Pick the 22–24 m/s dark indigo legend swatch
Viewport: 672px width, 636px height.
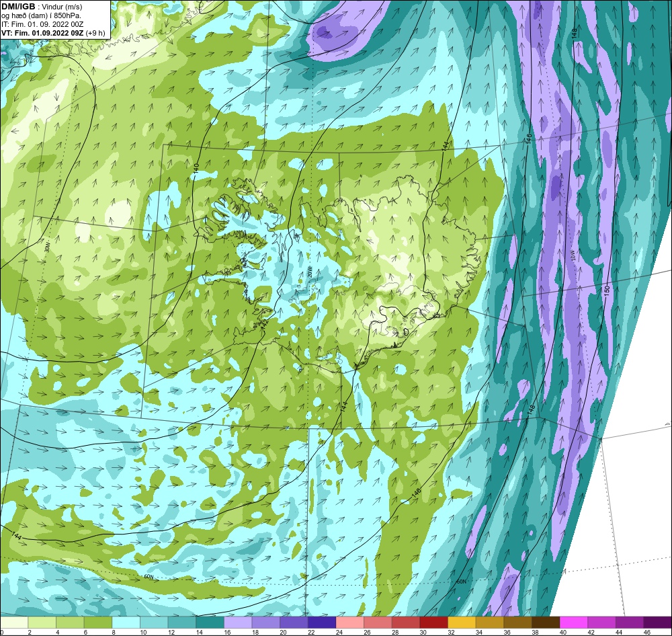322,623
